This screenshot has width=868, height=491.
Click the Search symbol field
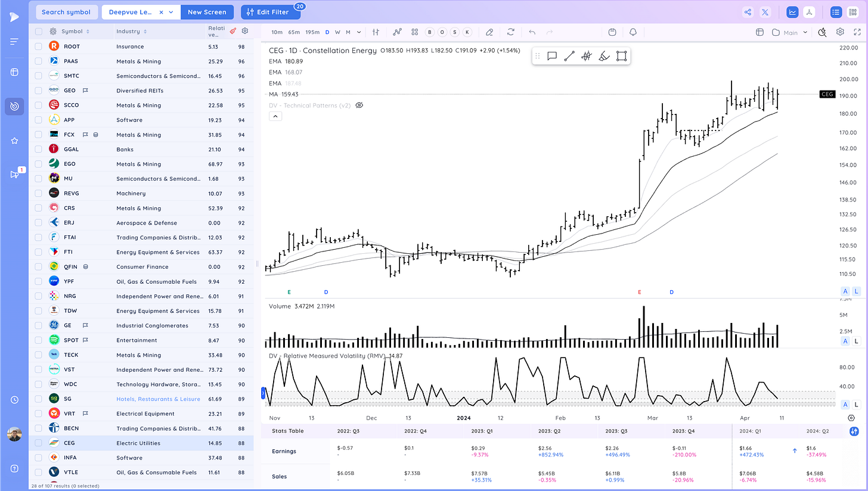point(66,12)
